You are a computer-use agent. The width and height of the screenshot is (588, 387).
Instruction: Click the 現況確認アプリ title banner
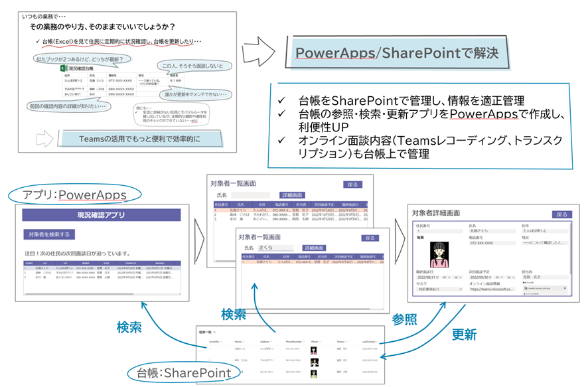tap(102, 215)
